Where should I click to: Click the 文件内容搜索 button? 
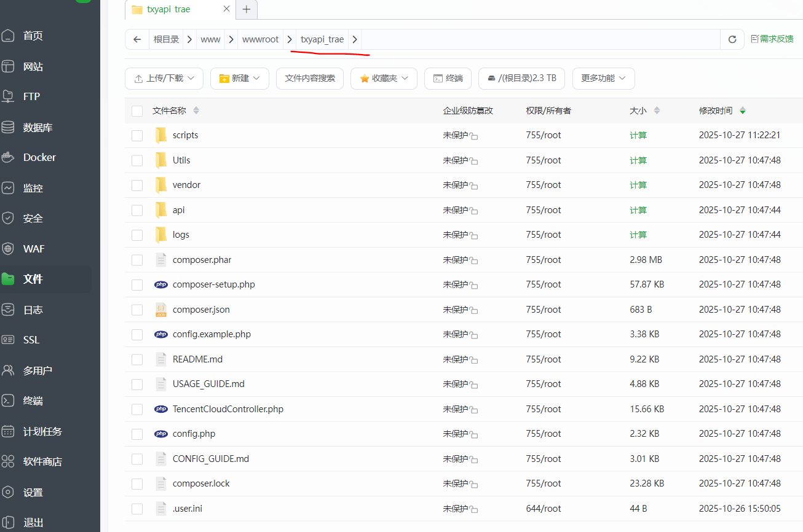[x=310, y=79]
